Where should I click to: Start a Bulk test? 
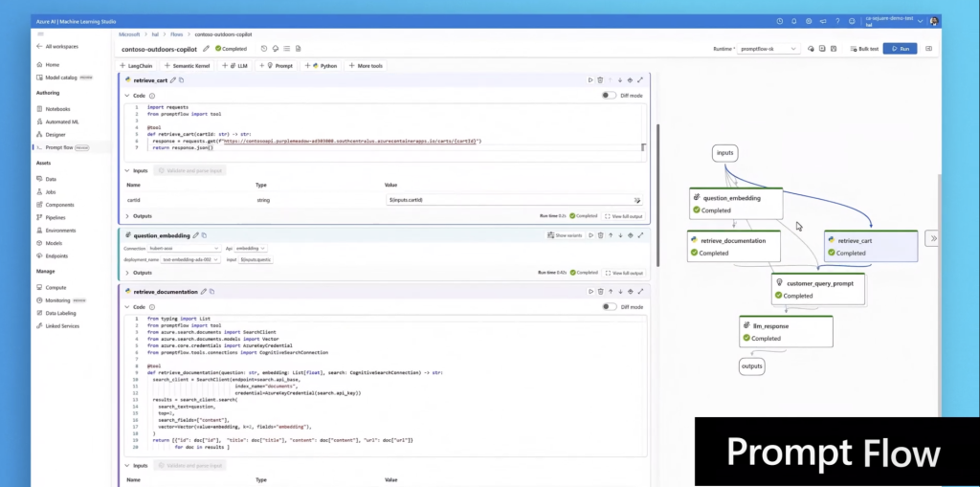pyautogui.click(x=864, y=49)
